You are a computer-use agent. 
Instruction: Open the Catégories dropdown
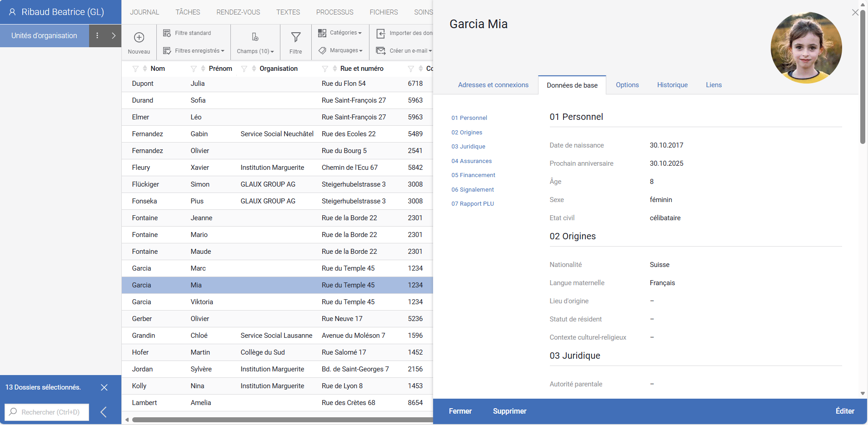click(x=340, y=33)
